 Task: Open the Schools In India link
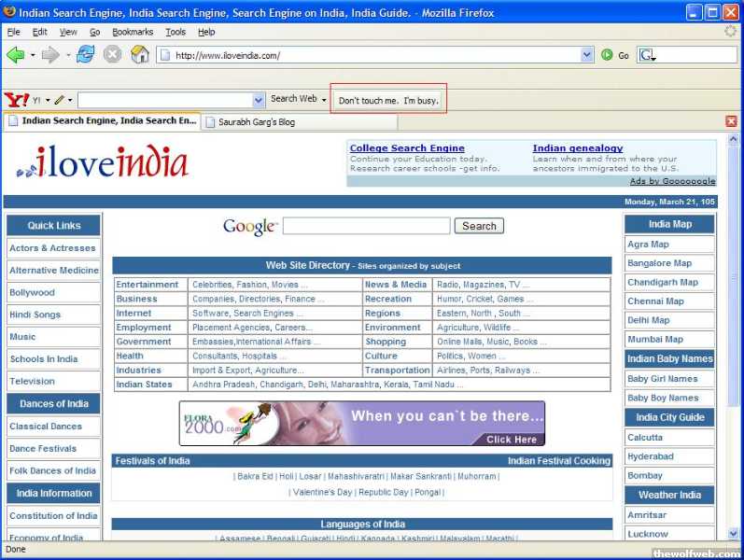[x=44, y=359]
